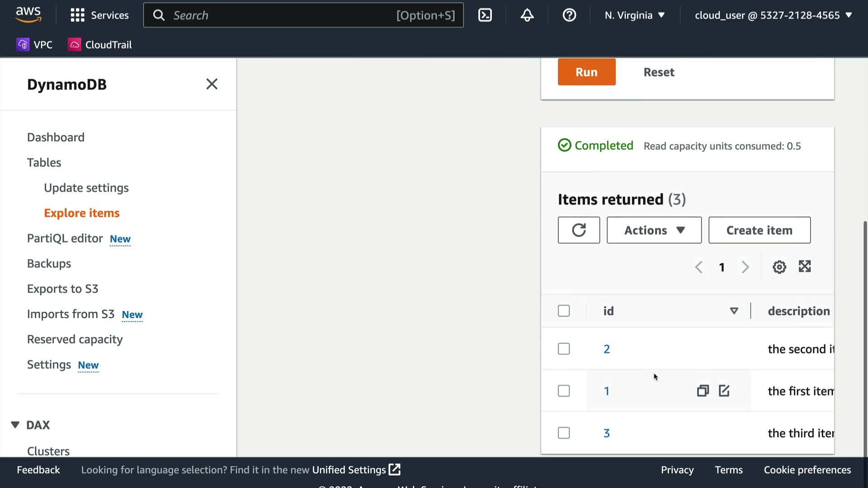
Task: Open the Services grid menu
Action: (x=99, y=15)
